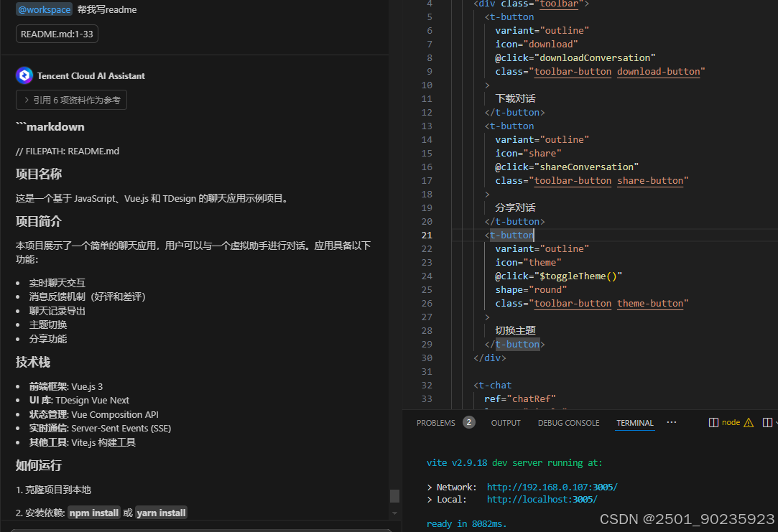778x532 pixels.
Task: Open the Network URL http://192.168.0.107:3005/
Action: (x=552, y=487)
